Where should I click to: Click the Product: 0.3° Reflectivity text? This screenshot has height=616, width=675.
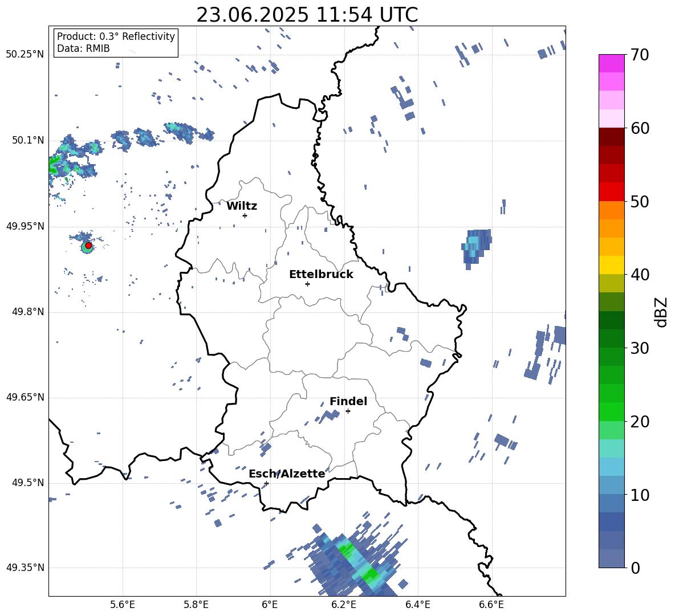(116, 36)
